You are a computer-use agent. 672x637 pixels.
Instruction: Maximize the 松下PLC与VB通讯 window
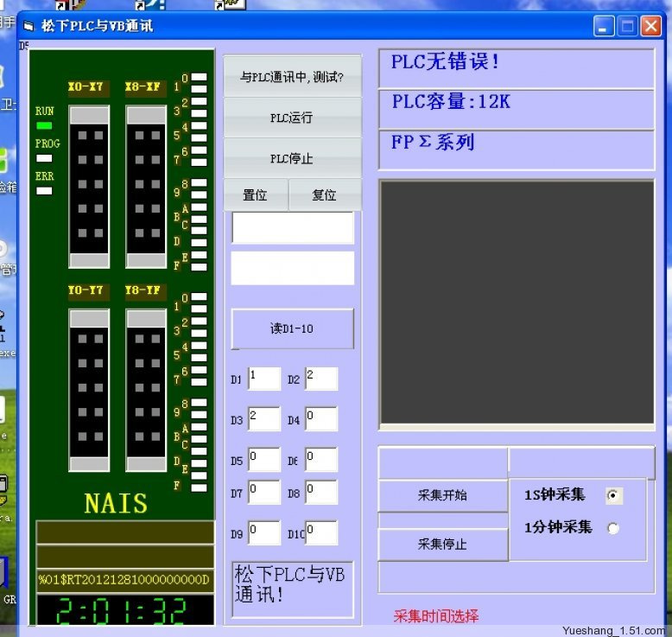point(627,27)
